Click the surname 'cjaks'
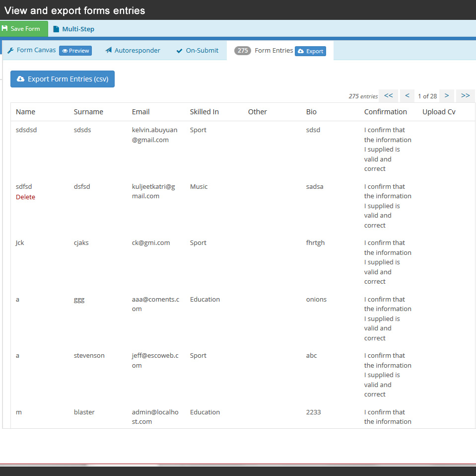The width and height of the screenshot is (476, 476). click(x=81, y=243)
